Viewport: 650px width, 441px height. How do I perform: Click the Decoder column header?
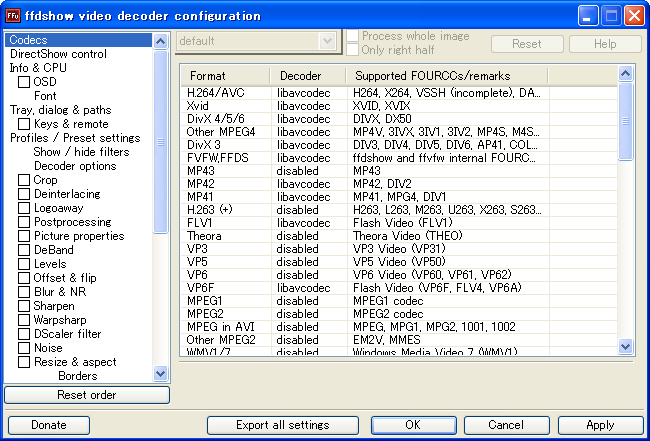click(307, 75)
